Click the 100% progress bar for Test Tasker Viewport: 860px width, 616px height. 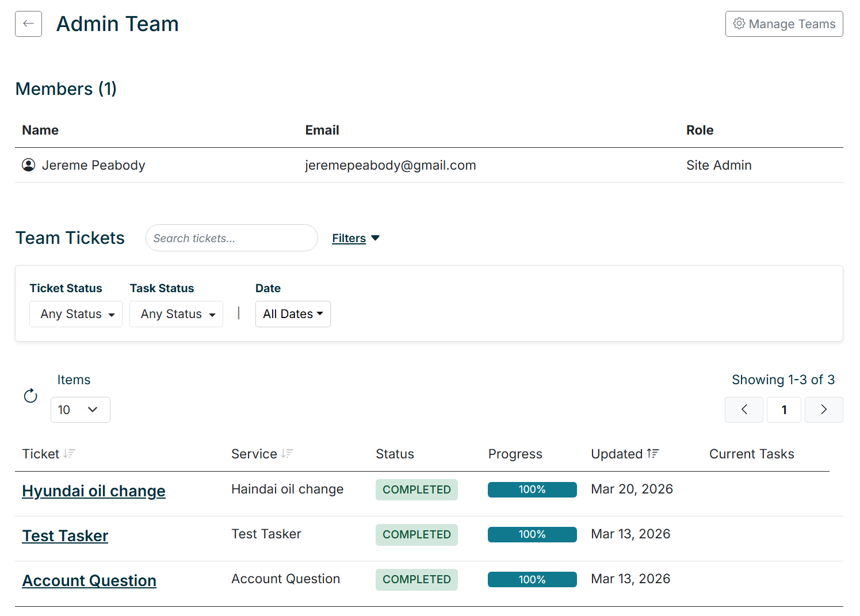532,534
